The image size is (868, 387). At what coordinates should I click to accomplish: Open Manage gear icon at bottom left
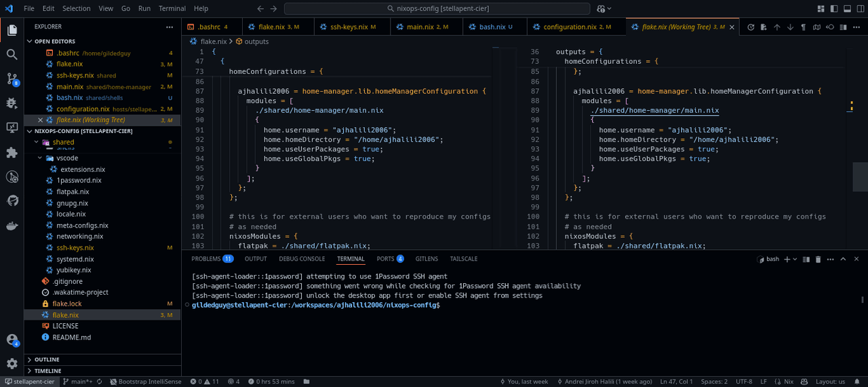point(12,363)
